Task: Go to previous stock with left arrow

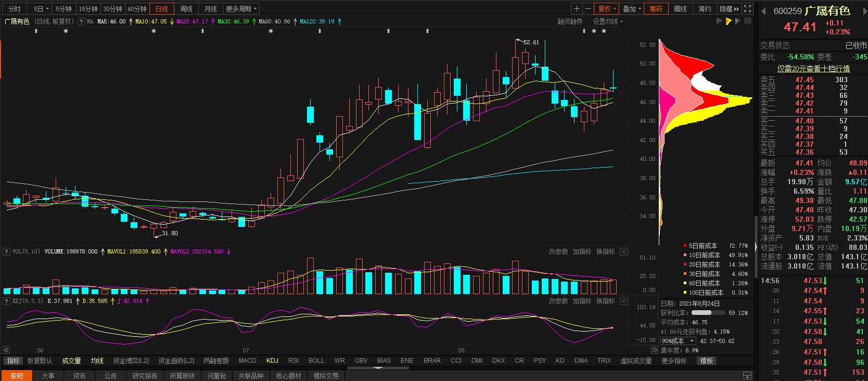Action: [x=763, y=11]
